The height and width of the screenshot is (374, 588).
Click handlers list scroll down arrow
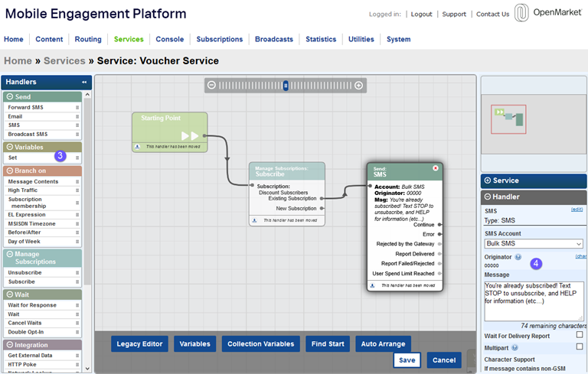87,369
